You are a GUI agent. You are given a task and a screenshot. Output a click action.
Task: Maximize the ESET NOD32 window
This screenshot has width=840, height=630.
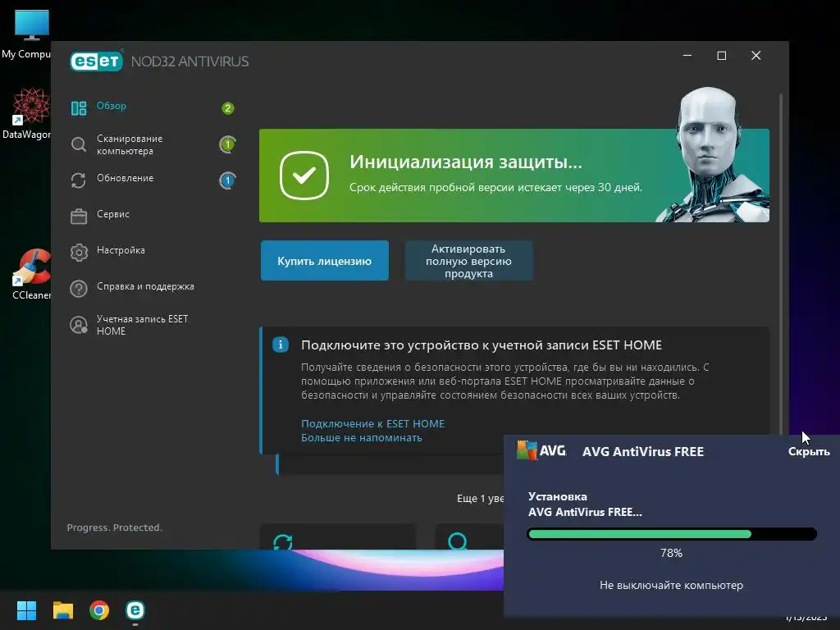click(x=722, y=56)
